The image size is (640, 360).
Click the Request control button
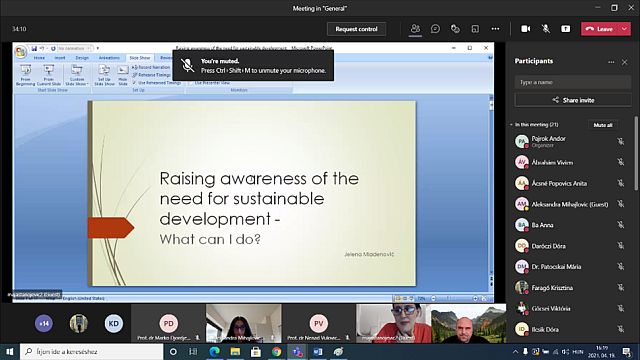pyautogui.click(x=356, y=29)
